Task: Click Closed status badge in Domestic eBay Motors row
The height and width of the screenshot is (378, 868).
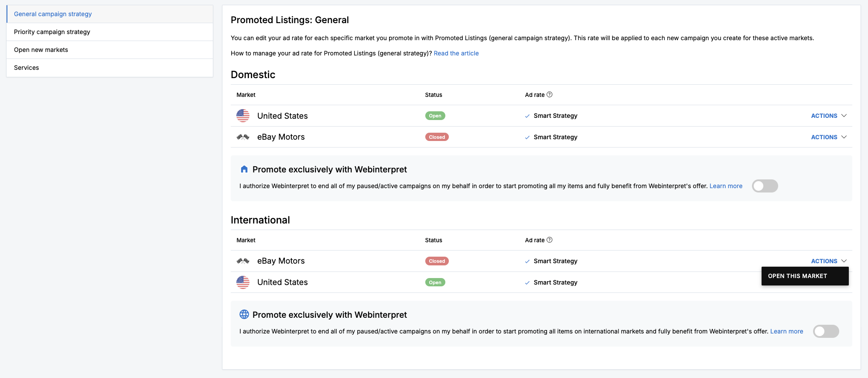Action: pos(437,137)
